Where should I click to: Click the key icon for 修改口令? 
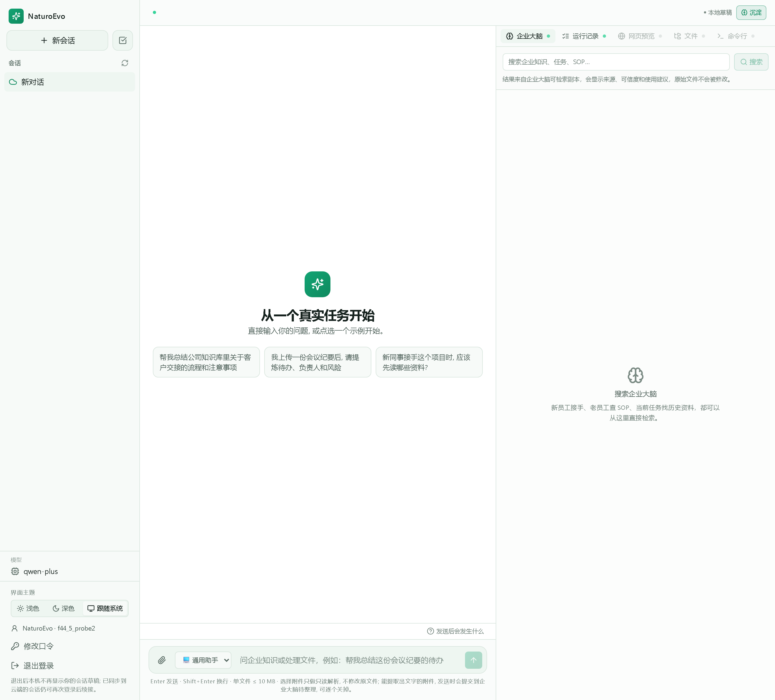pyautogui.click(x=15, y=646)
